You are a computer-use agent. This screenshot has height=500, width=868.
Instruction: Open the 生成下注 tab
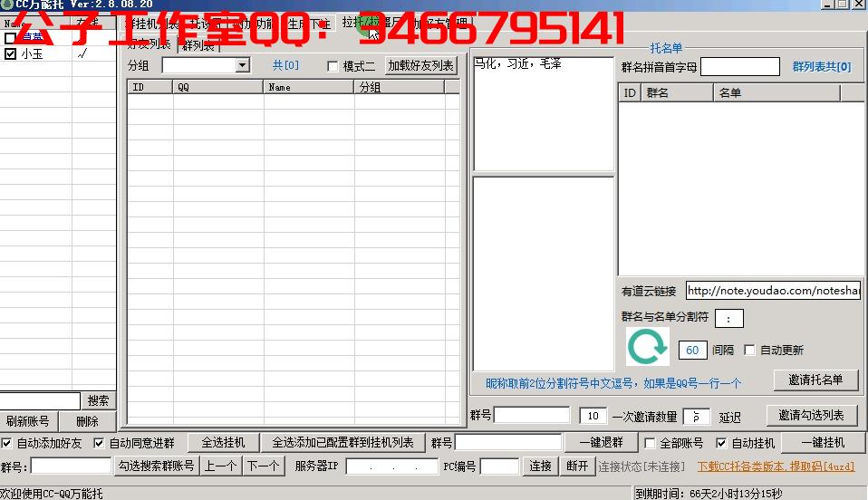coord(309,24)
